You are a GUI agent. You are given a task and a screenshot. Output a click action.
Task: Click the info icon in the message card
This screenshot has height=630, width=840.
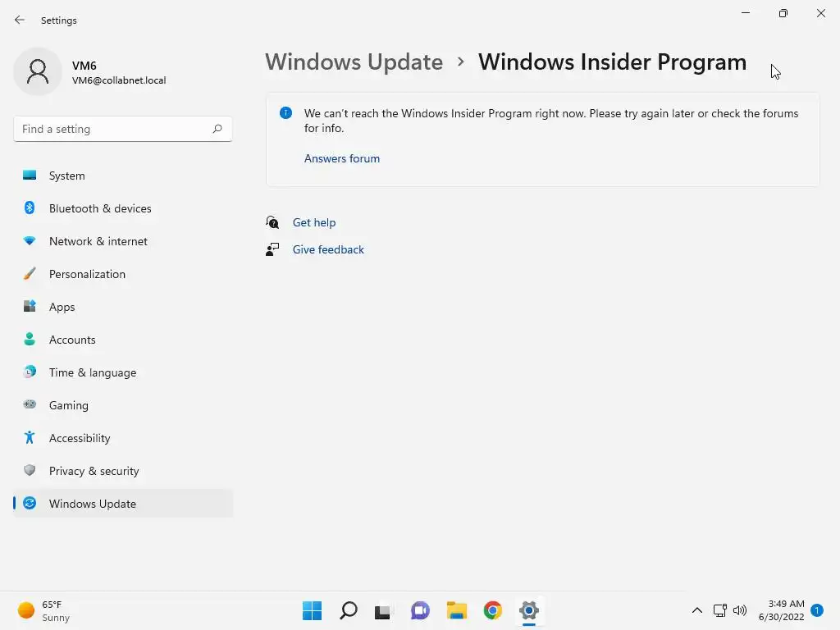(285, 112)
